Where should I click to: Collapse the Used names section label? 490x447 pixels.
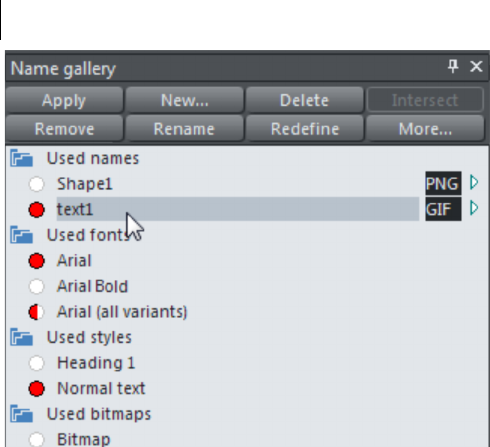click(x=93, y=158)
